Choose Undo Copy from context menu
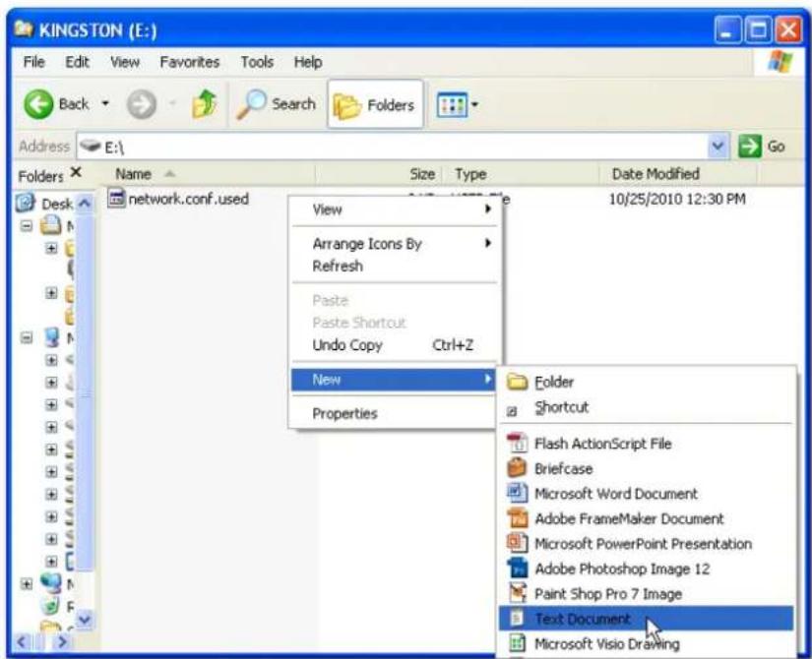 coord(394,345)
